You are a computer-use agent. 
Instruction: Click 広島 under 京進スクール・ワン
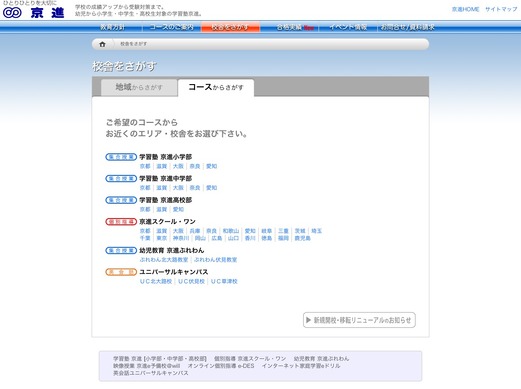[x=217, y=238]
